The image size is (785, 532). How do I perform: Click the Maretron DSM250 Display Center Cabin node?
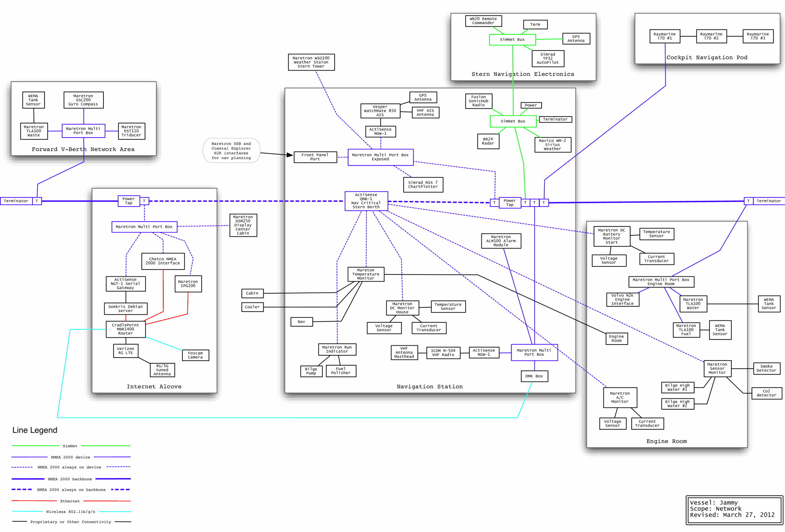click(x=243, y=225)
